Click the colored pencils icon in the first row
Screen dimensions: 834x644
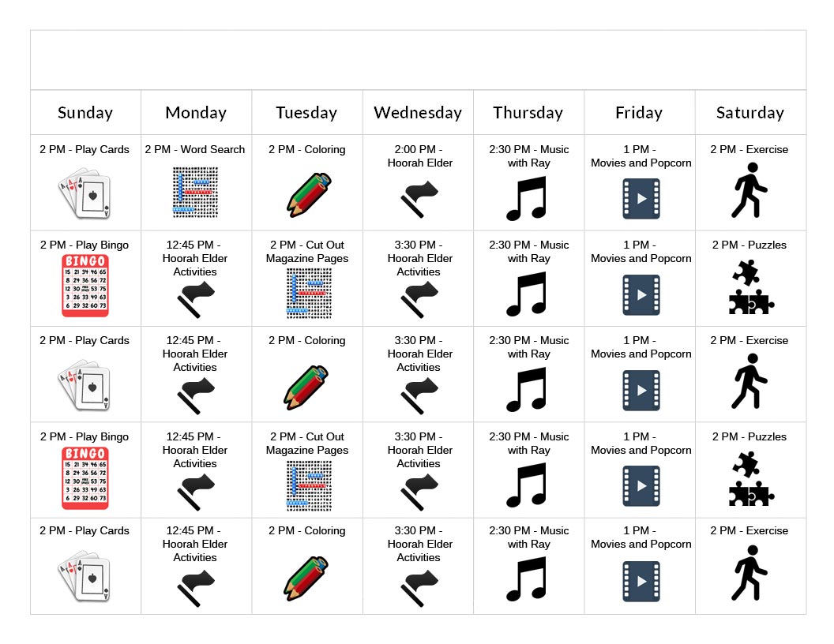307,195
